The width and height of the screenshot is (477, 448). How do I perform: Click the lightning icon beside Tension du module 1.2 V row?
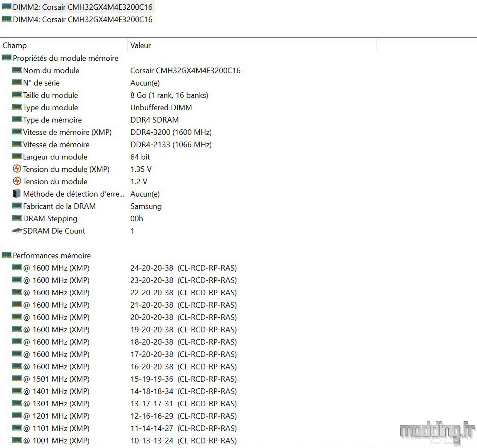pyautogui.click(x=17, y=181)
